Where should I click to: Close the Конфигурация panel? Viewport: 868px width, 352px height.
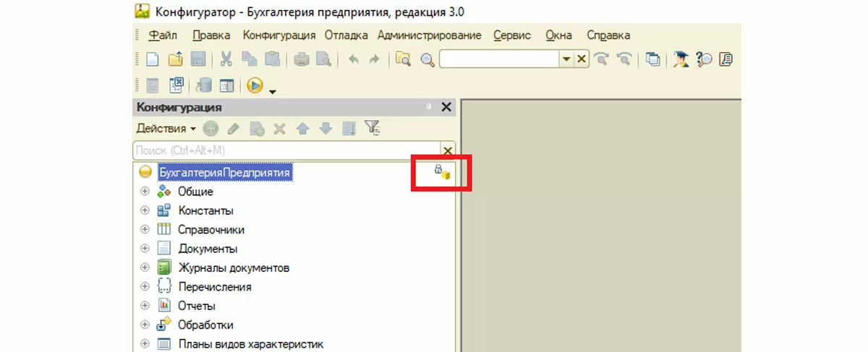[x=446, y=107]
